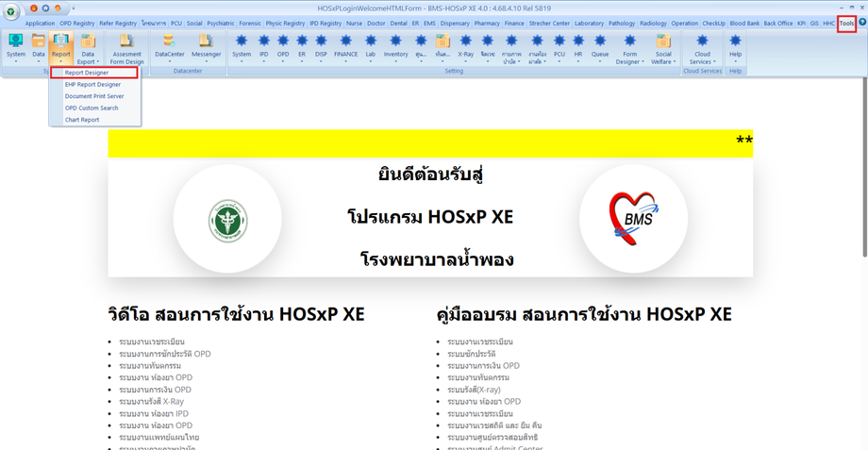Switch to the Dispensary tab
The width and height of the screenshot is (868, 450).
pos(455,24)
